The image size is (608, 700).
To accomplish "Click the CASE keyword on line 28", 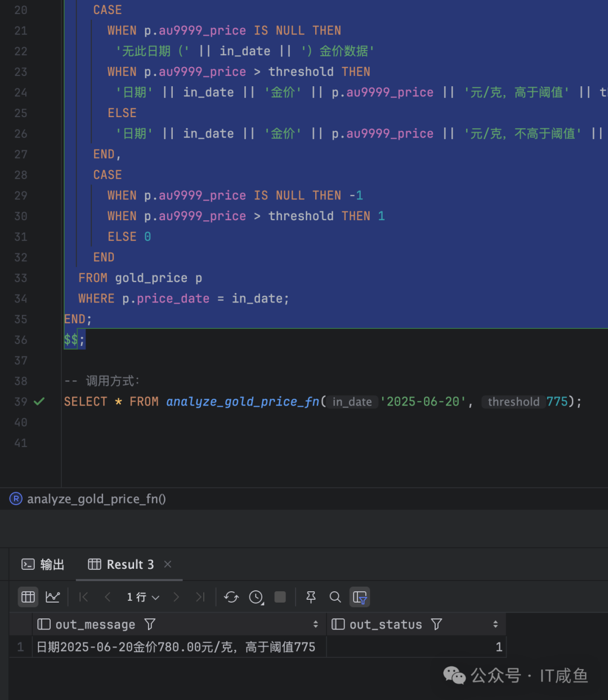I will (x=108, y=175).
